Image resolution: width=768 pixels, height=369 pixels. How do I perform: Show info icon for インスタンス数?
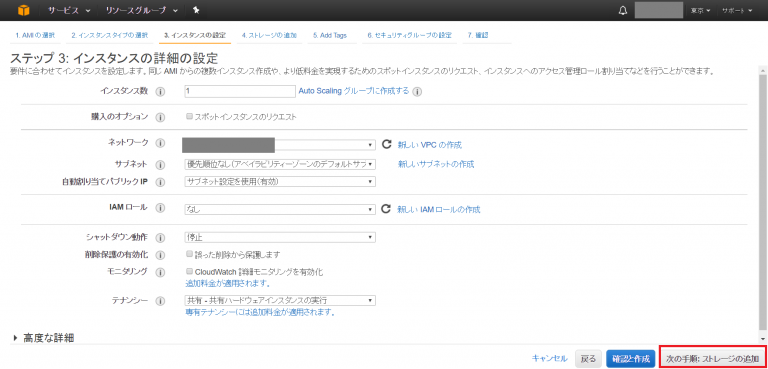(160, 92)
